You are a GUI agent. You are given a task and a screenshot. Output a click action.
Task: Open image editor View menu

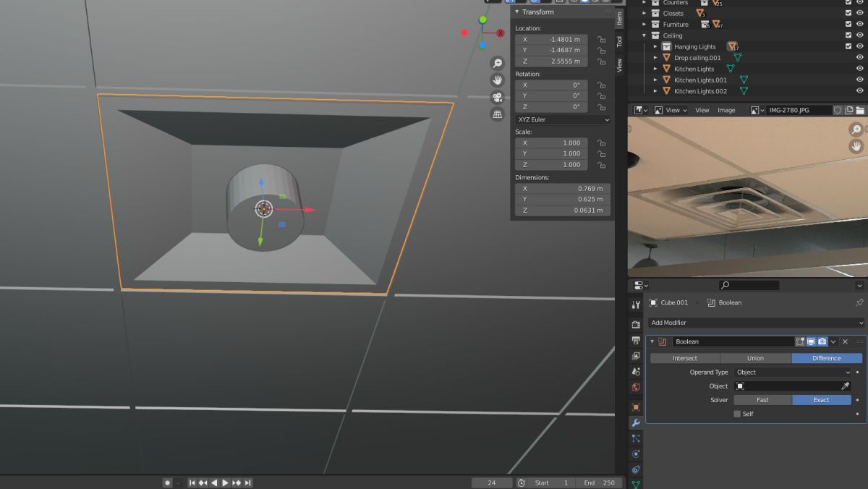click(x=702, y=110)
